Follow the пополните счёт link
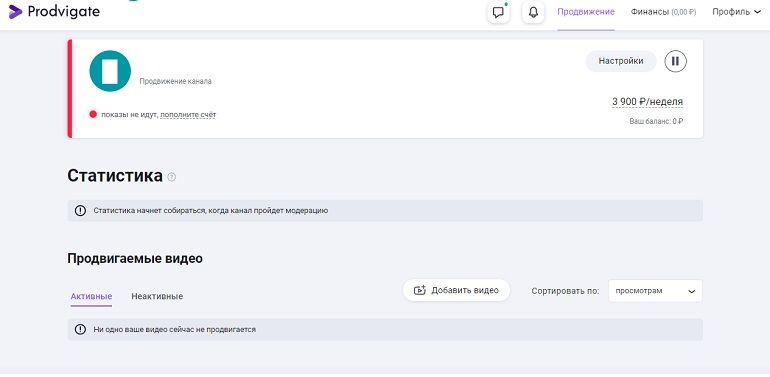Viewport: 770px width, 377px height. 188,115
